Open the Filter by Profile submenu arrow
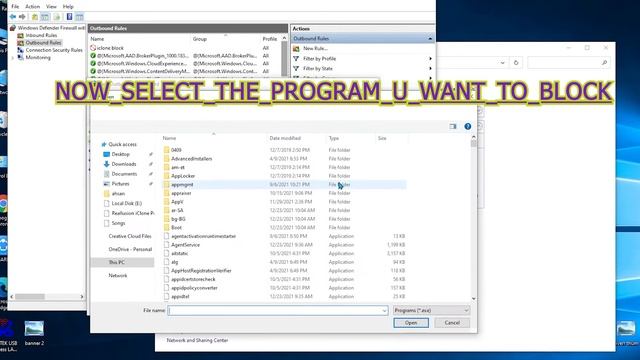Viewport: 640px width, 360px height. tap(430, 59)
